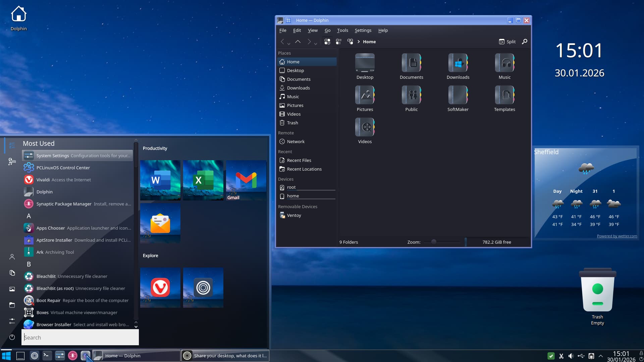Expand back-history dropdown arrow beside Back button
The height and width of the screenshot is (362, 644).
pyautogui.click(x=289, y=44)
